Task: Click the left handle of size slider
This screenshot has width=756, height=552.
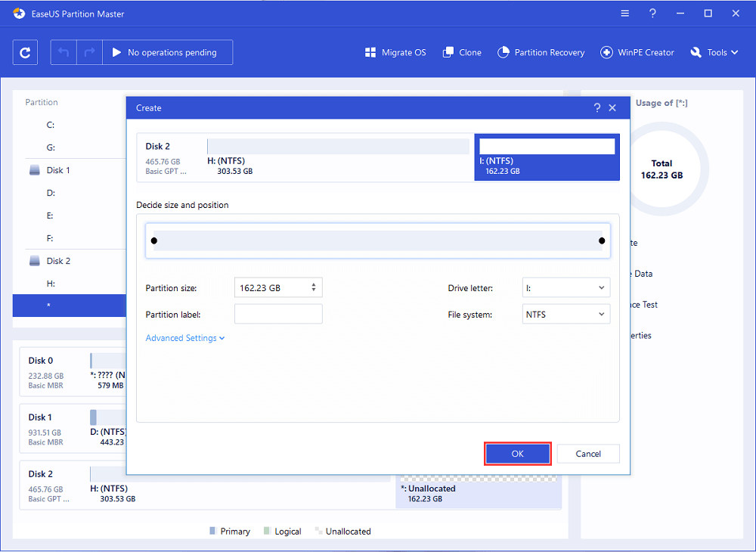Action: click(x=154, y=240)
